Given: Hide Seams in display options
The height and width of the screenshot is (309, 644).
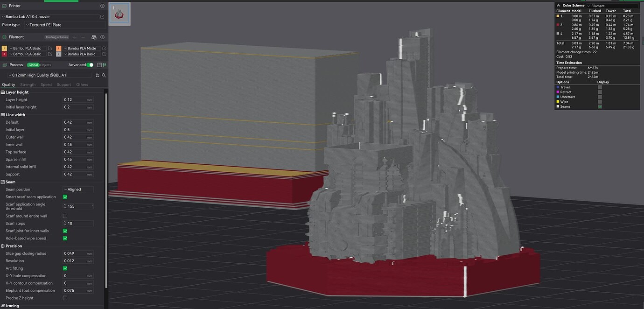Looking at the screenshot, I should coord(600,107).
